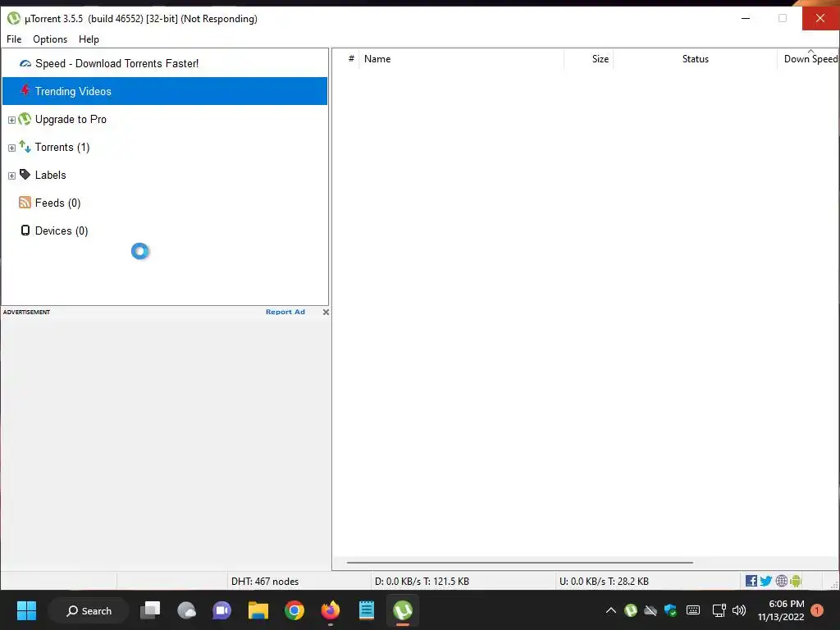Select Devices (0) in sidebar

62,231
